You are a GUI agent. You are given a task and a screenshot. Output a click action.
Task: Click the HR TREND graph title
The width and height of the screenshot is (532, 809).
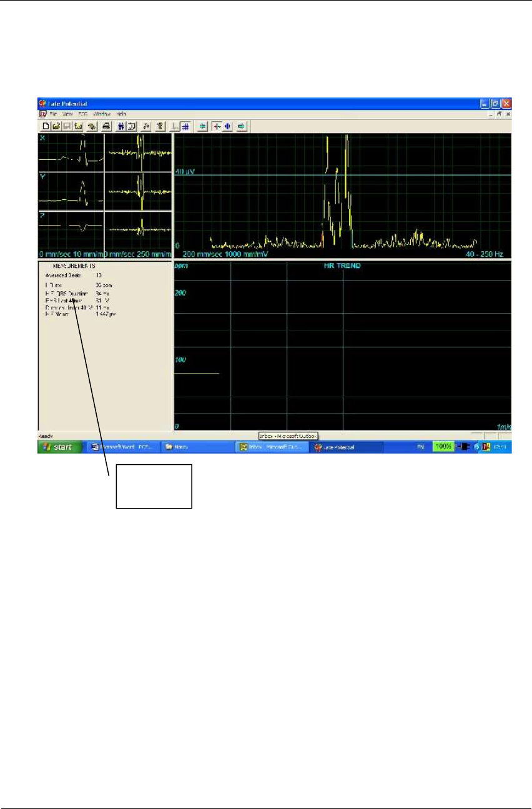click(x=342, y=266)
